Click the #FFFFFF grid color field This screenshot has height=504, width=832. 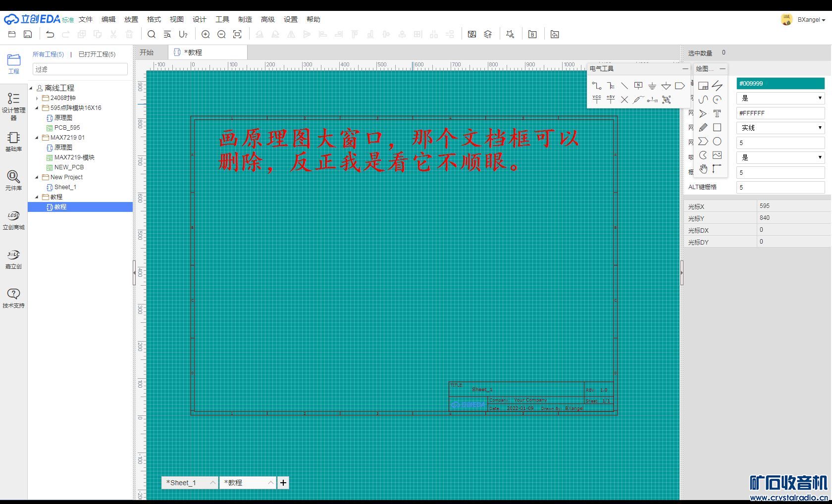(780, 113)
